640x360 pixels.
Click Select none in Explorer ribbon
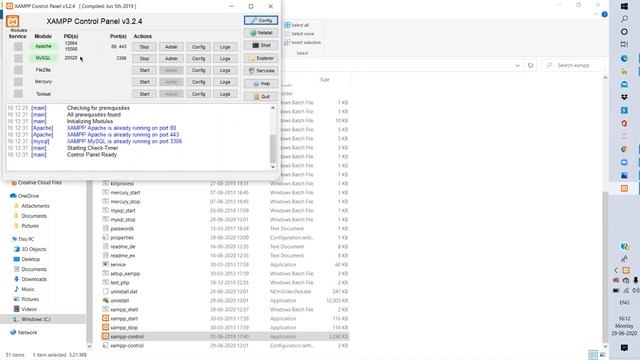[299, 34]
